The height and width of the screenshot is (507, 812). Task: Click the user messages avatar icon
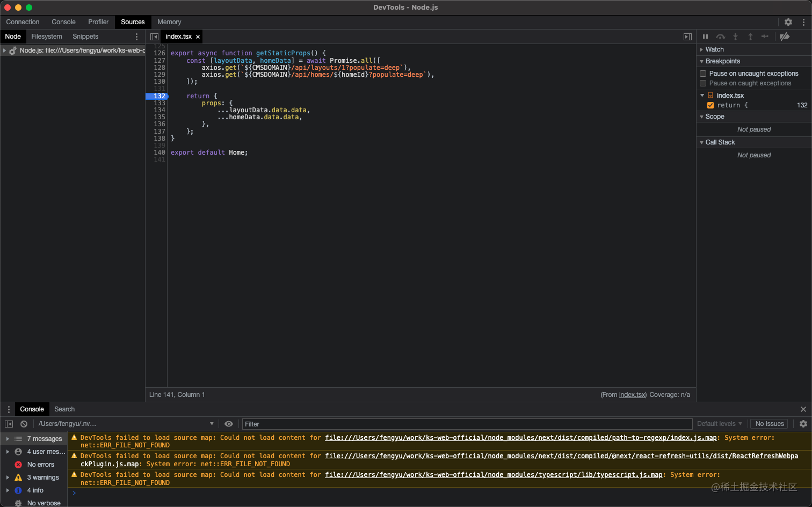pos(18,452)
